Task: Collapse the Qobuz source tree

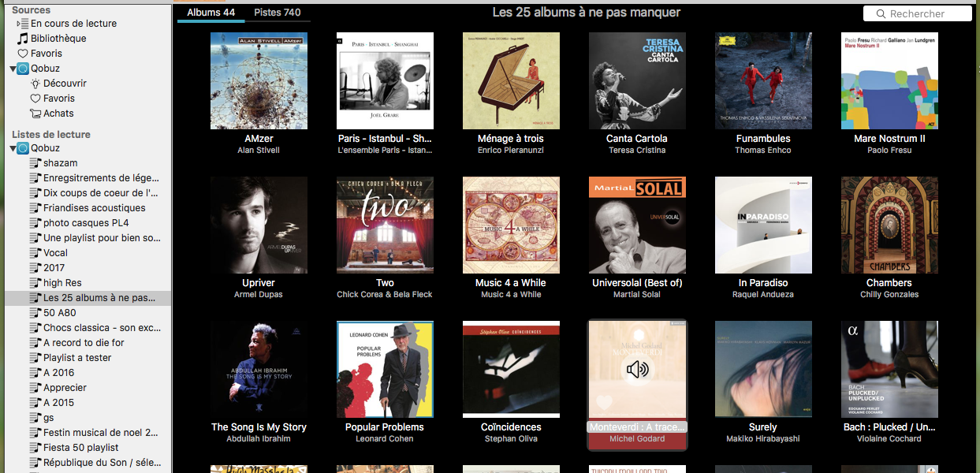Action: coord(13,69)
